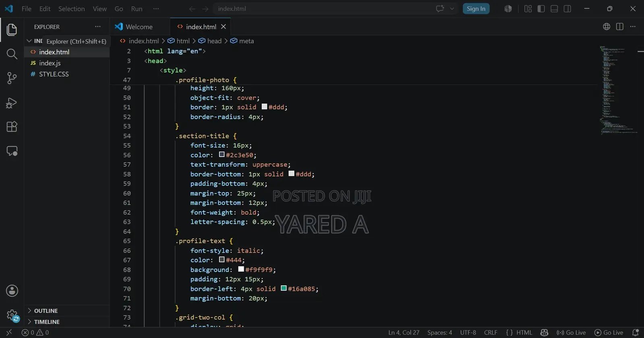This screenshot has height=338, width=644.
Task: Toggle the primary side bar visibility
Action: click(x=541, y=8)
